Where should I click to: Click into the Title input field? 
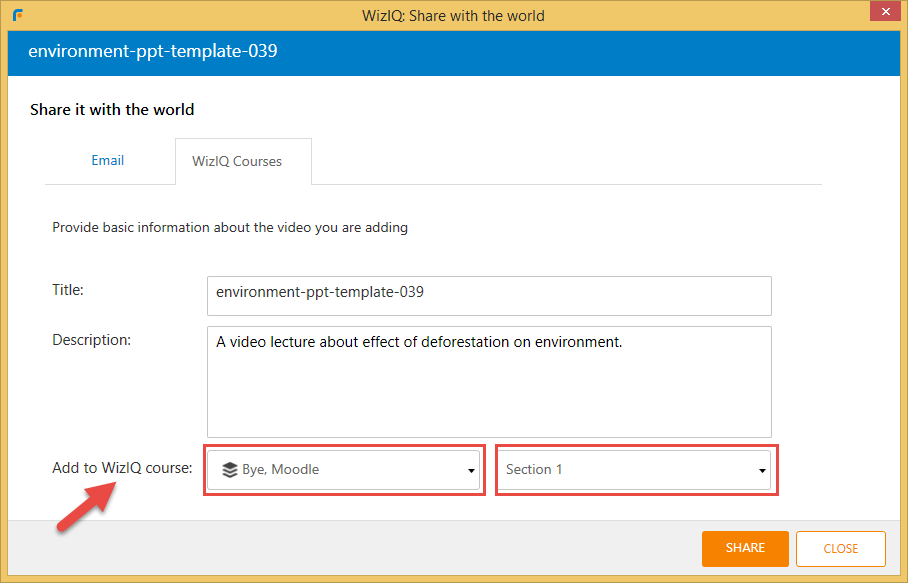tap(489, 296)
